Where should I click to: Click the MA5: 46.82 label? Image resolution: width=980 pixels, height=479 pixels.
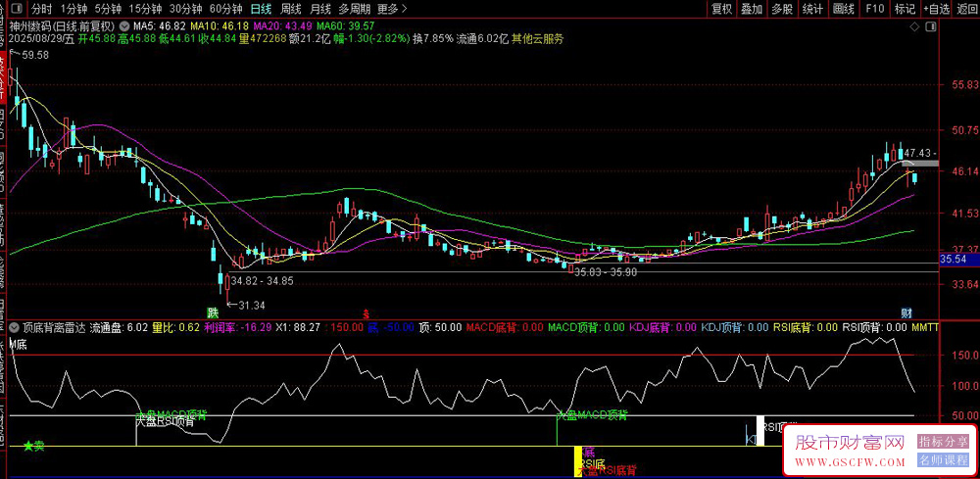coord(160,26)
